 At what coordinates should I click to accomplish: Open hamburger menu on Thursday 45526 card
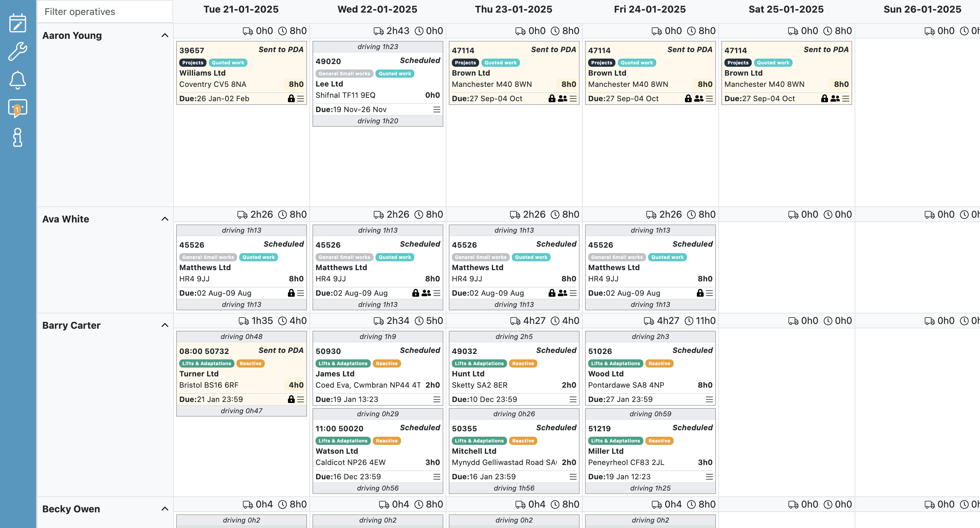[x=573, y=293]
